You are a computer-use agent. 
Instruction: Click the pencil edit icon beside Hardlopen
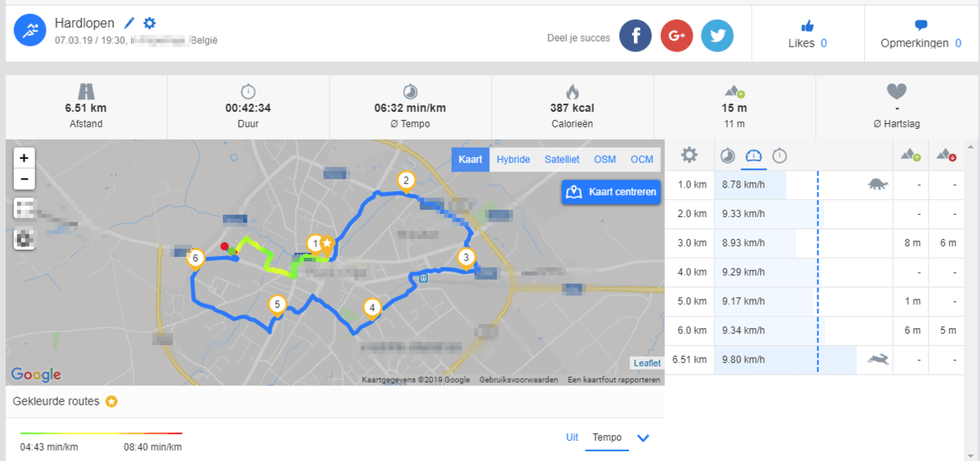pyautogui.click(x=130, y=24)
